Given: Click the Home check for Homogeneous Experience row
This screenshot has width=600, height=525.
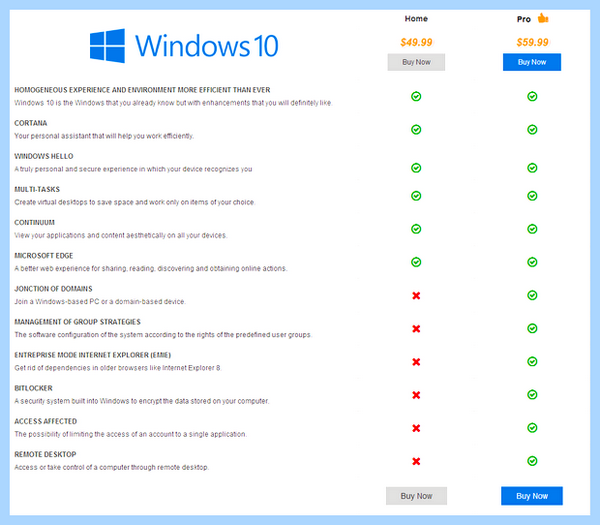Looking at the screenshot, I should pyautogui.click(x=416, y=96).
